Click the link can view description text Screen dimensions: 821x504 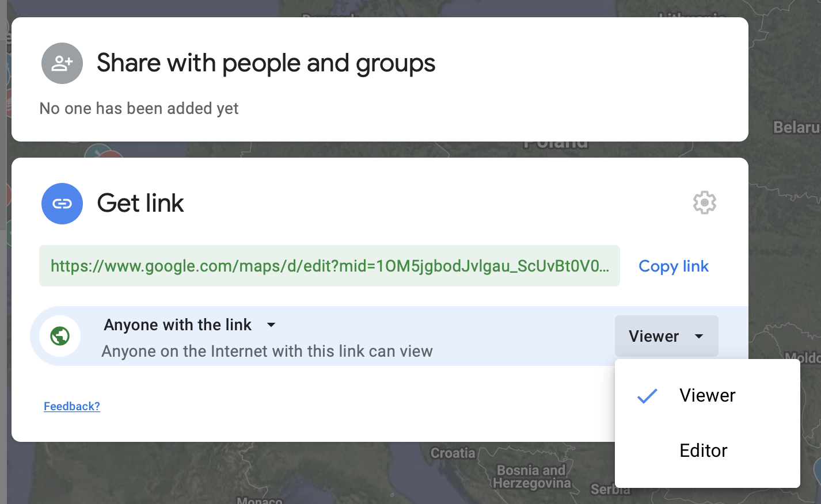(267, 352)
